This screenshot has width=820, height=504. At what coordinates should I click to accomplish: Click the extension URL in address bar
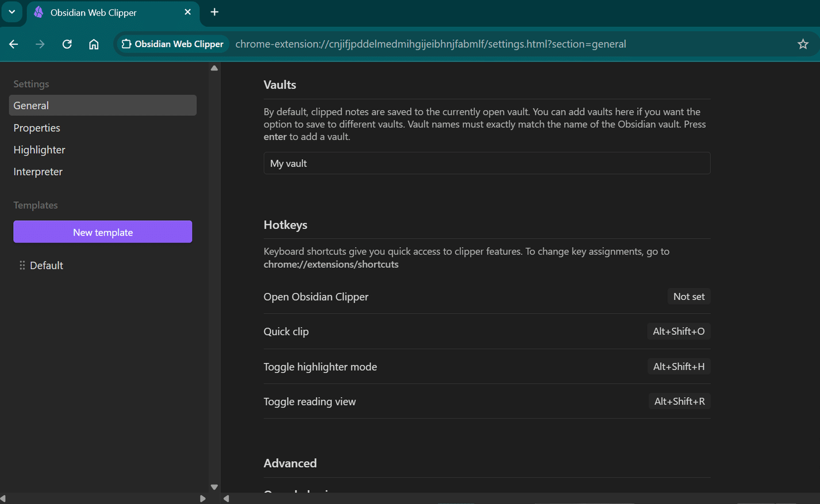tap(430, 44)
